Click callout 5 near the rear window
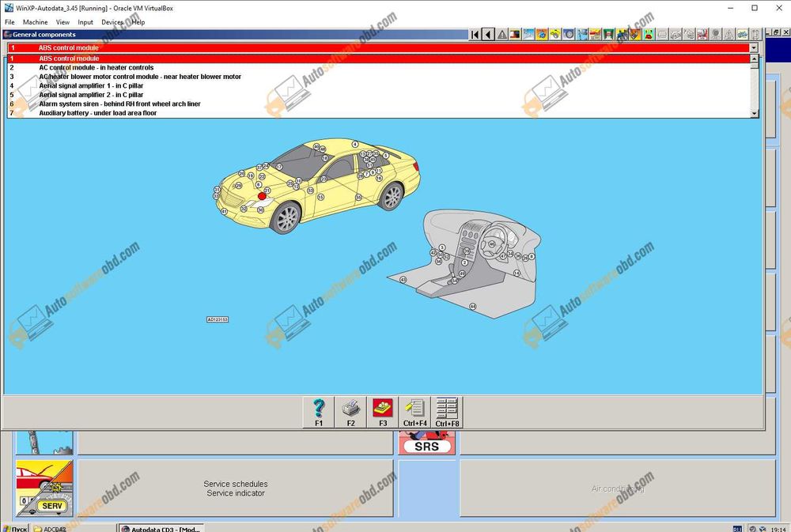The image size is (791, 532). (386, 156)
